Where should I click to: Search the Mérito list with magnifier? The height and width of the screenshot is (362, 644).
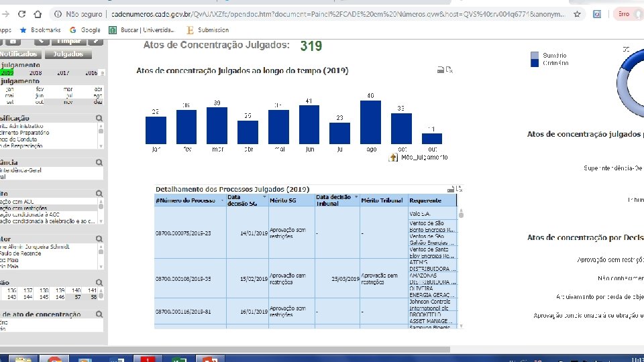(99, 193)
